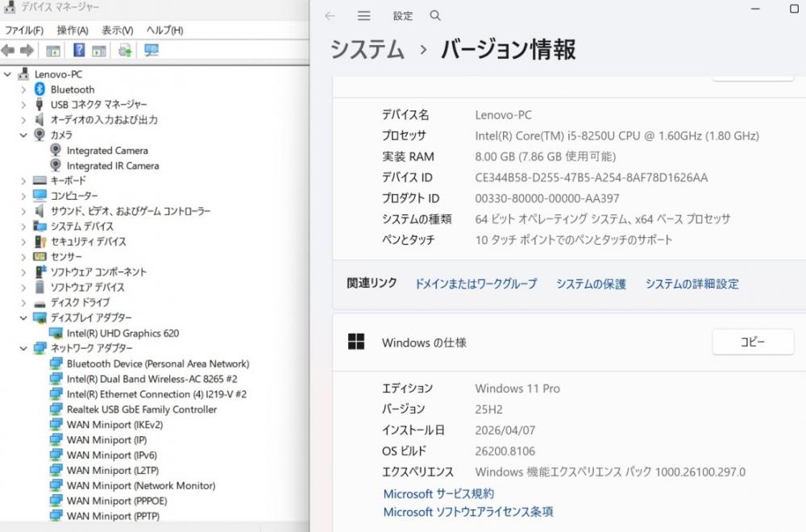Click the show/hide console tree toolbar icon

[x=53, y=50]
